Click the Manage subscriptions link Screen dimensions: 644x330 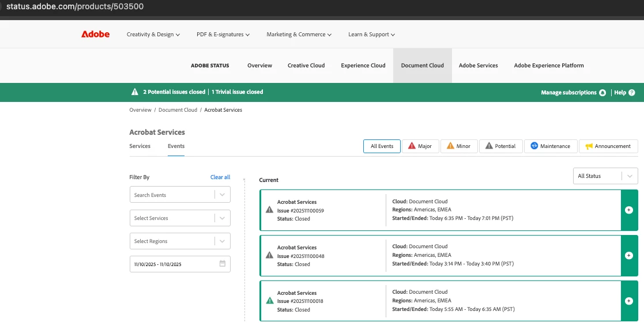tap(568, 92)
